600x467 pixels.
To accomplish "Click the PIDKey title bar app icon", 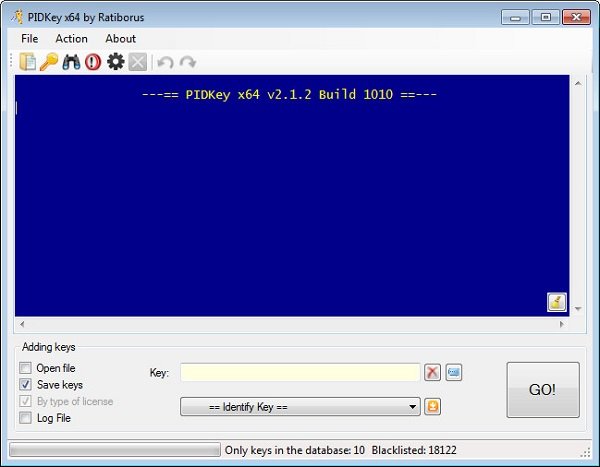I will tap(17, 17).
